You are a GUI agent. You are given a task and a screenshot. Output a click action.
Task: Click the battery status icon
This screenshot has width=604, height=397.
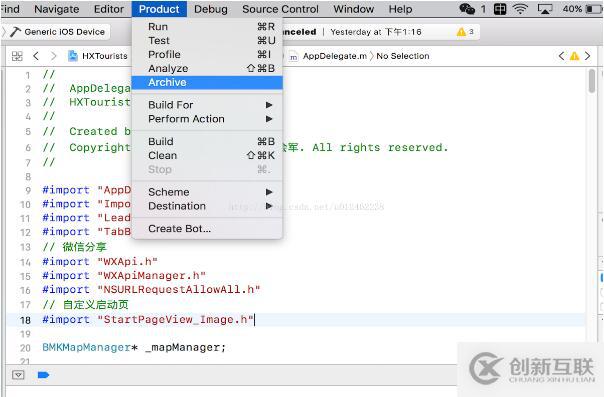coord(594,9)
